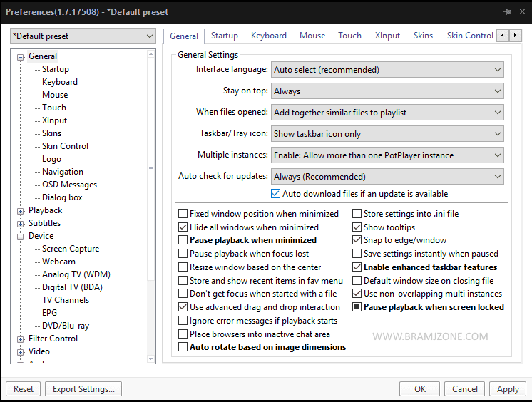Switch to the Startup tab
The image size is (532, 402).
(224, 36)
